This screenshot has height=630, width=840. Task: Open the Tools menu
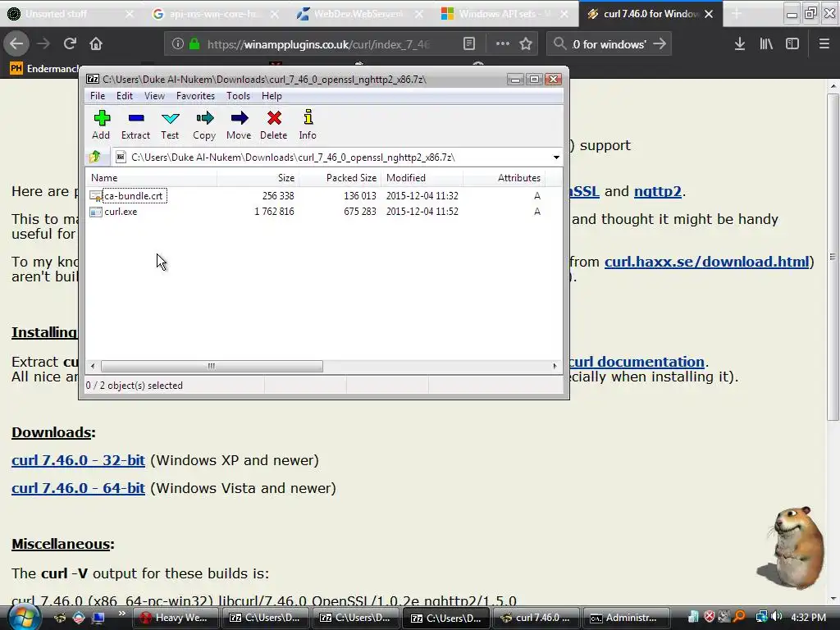click(x=238, y=96)
